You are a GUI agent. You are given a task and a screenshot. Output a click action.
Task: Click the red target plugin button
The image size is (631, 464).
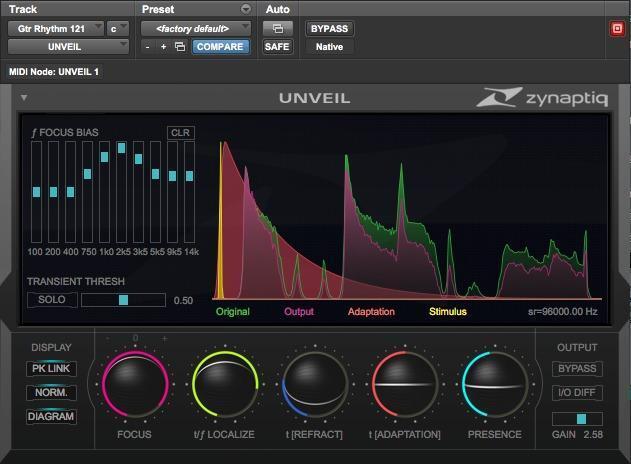click(x=617, y=29)
